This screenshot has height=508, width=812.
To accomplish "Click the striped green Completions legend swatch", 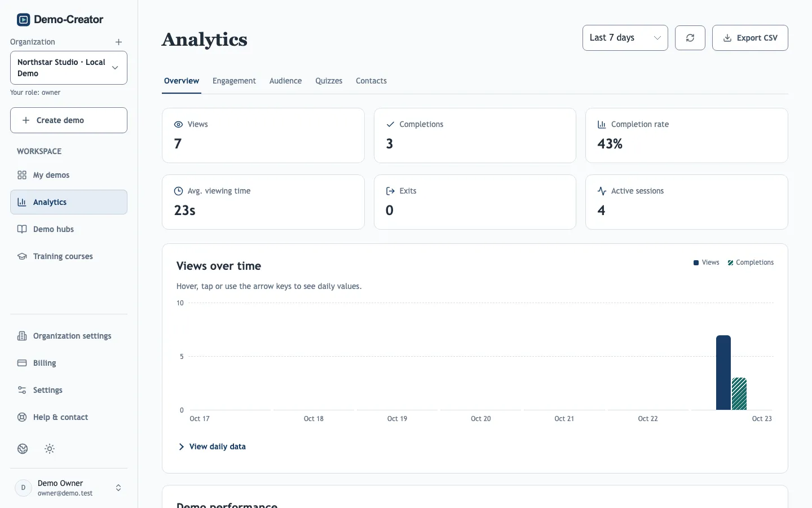I will coord(730,262).
